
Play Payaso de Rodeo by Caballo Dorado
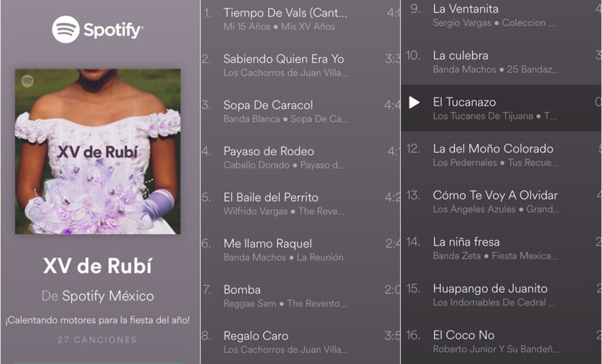coord(300,157)
